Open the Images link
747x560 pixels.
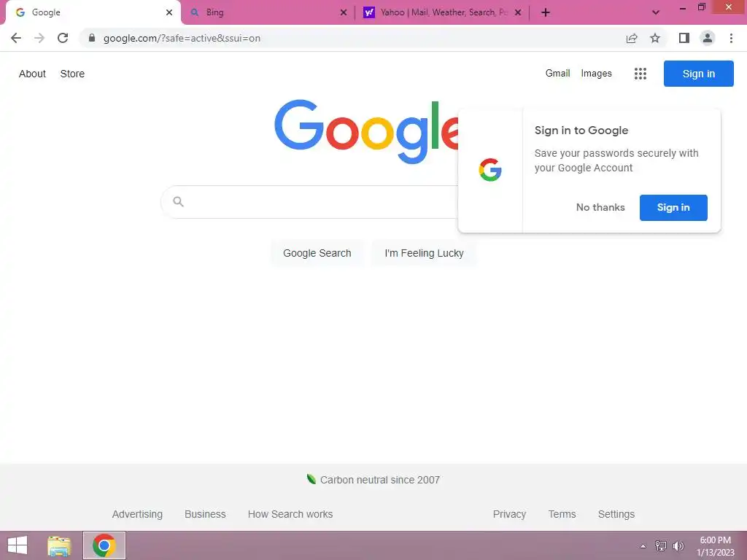pos(596,74)
